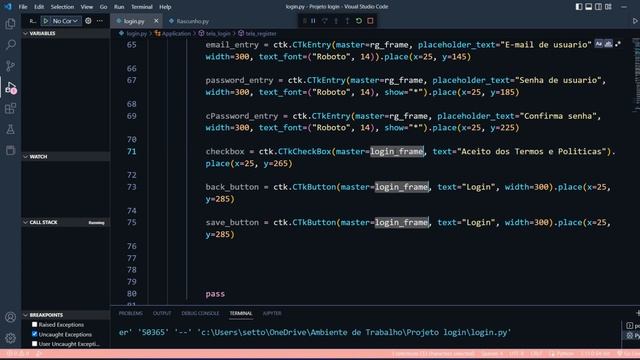This screenshot has width=640, height=360.
Task: Toggle the bottom panel layout icon
Action: 589,7
